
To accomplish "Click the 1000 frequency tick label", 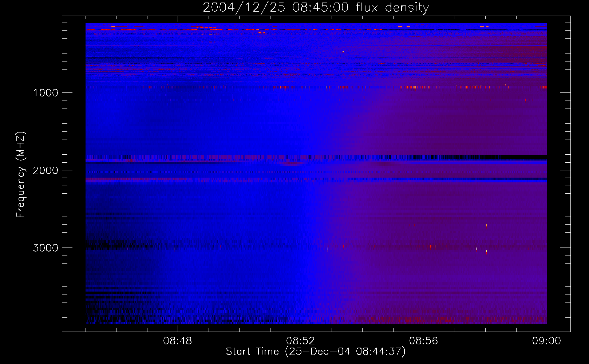I will point(46,93).
